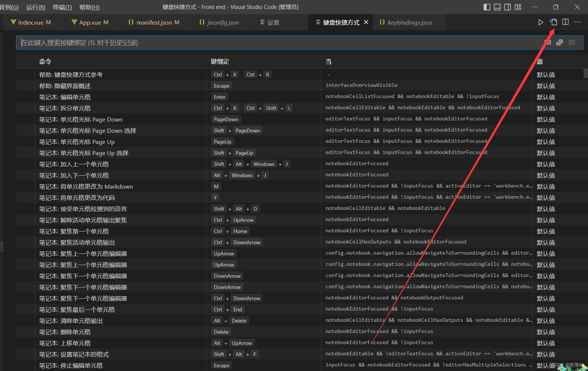The height and width of the screenshot is (371, 588).
Task: Open the 运行(R) menu
Action: tap(36, 7)
